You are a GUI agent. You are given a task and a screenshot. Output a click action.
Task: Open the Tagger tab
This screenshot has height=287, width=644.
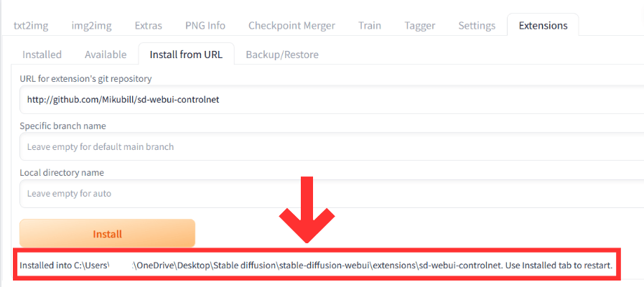tap(420, 25)
